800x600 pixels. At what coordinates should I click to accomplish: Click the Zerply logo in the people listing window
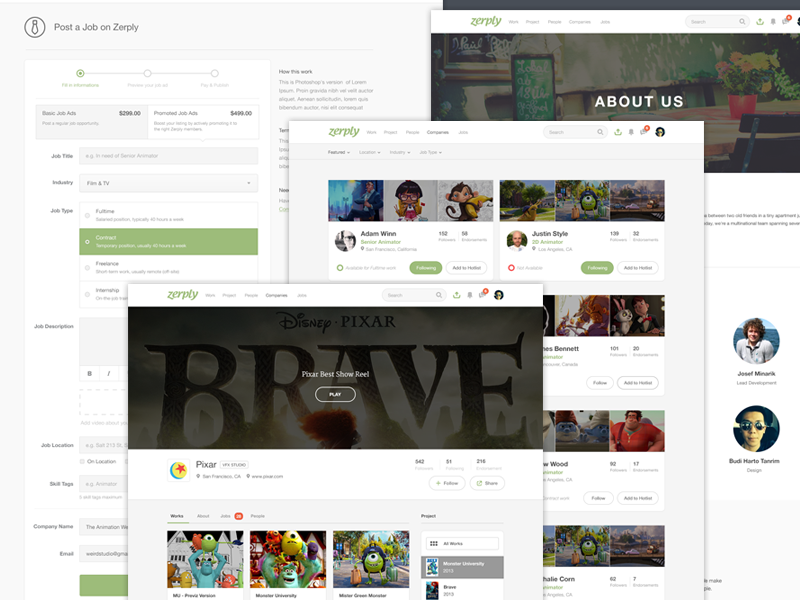[344, 132]
